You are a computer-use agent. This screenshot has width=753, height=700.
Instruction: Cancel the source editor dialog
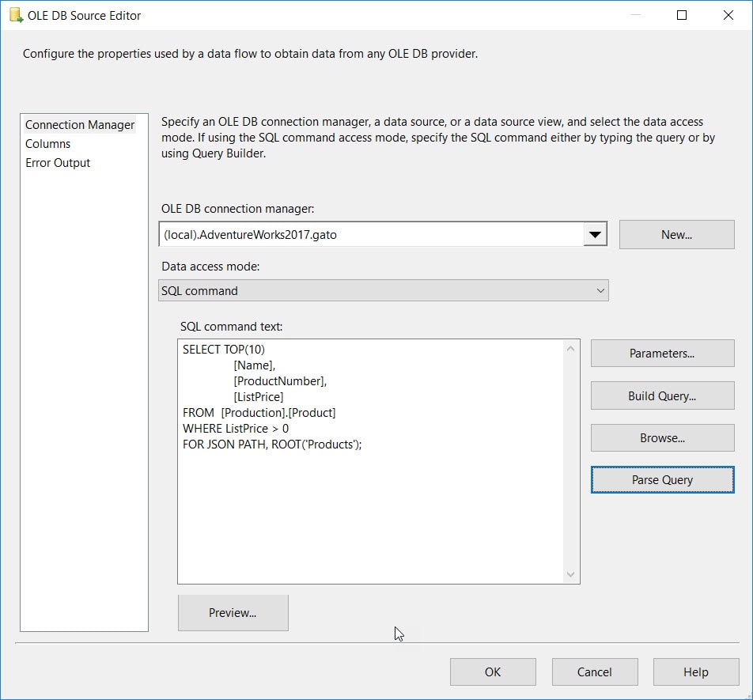595,672
